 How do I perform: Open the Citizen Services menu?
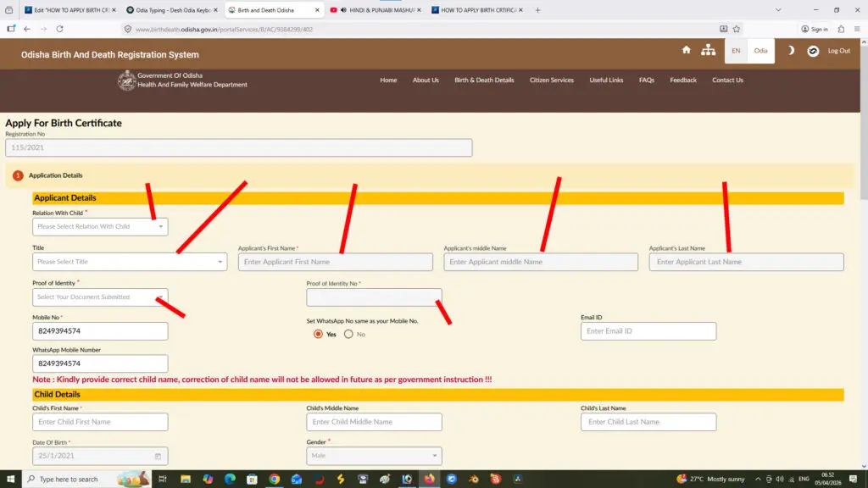click(551, 80)
